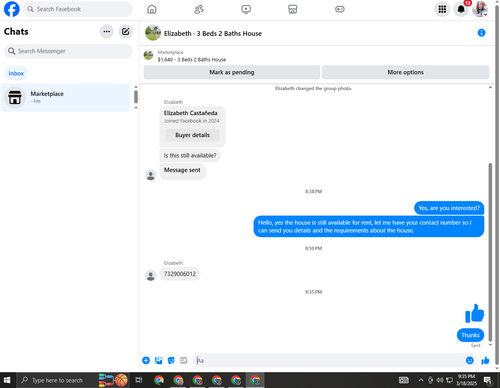Screen dimensions: 500x388
Task: Open Chats options three-dot menu
Action: [107, 31]
